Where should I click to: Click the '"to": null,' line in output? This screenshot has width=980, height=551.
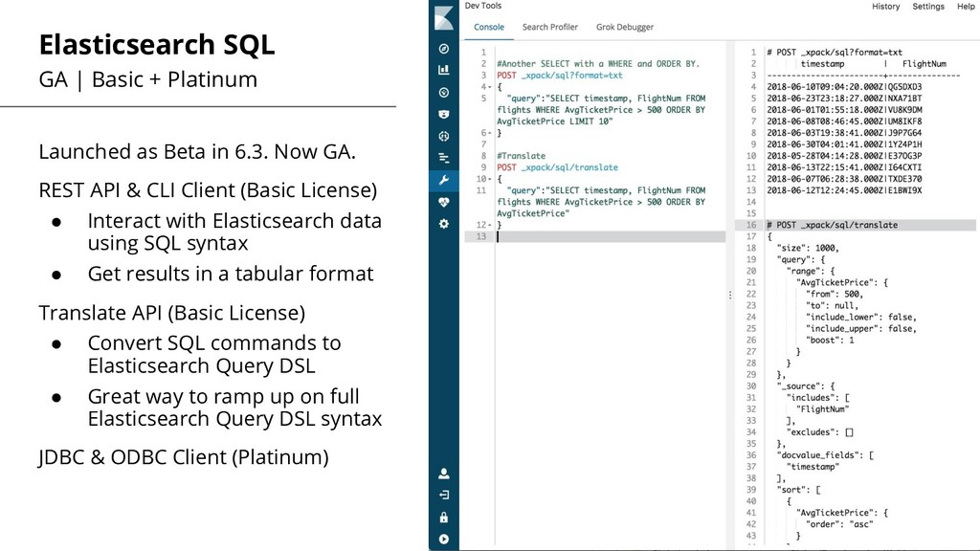(x=832, y=305)
